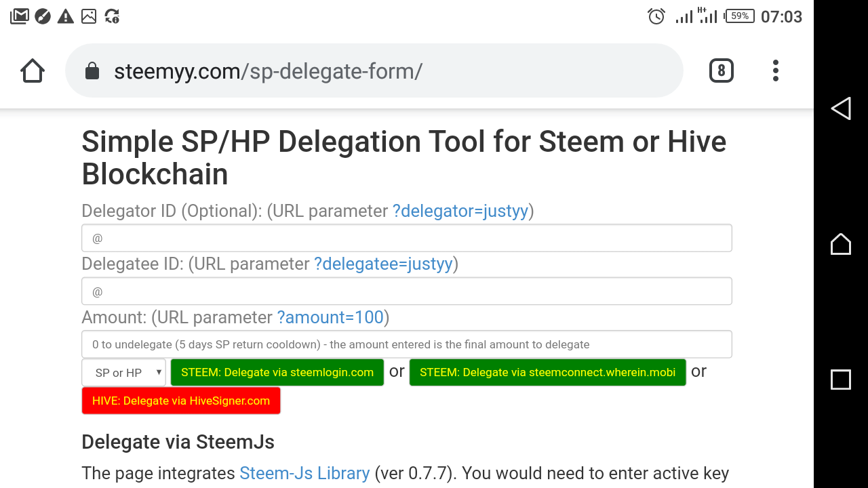Follow the ?amount=100 link
The width and height of the screenshot is (868, 488).
pos(330,317)
